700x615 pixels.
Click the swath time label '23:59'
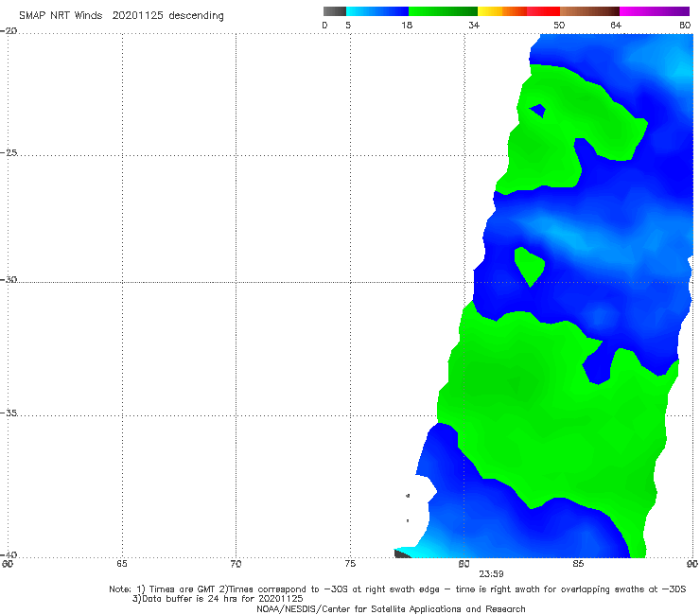tap(491, 574)
